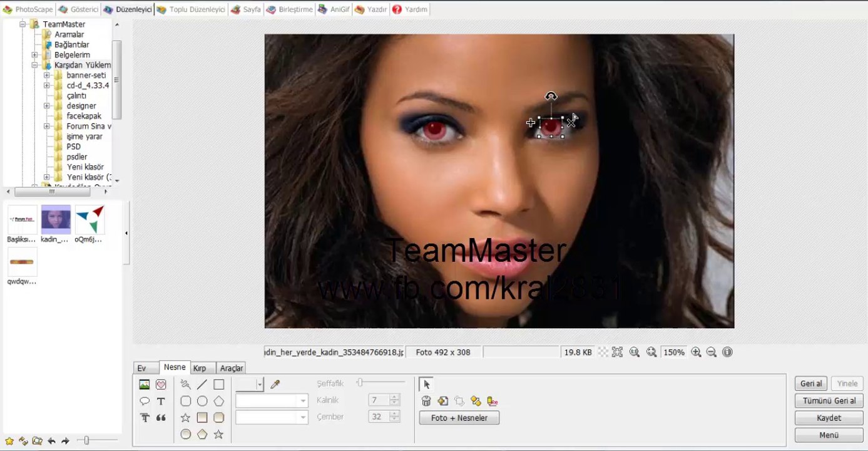Screen dimensions: 868x451
Task: Select the outlined rounded rectangle tool
Action: (185, 401)
